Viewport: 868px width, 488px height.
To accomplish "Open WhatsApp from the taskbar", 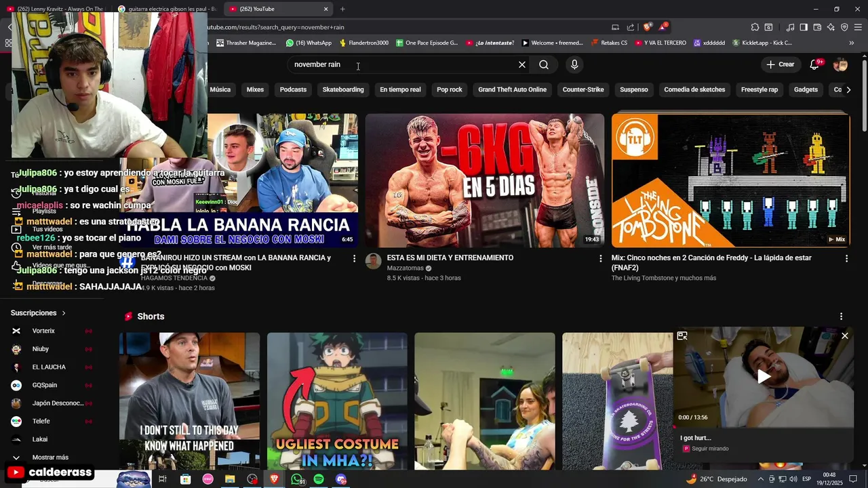I will point(297,479).
